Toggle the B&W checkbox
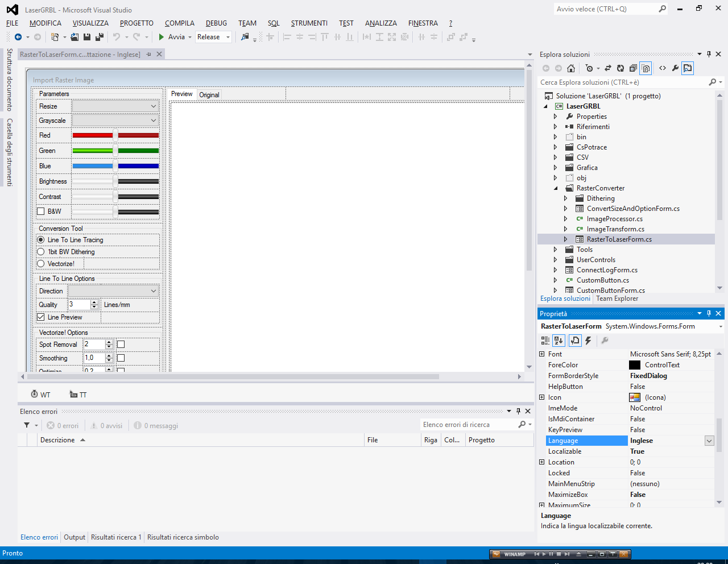 [41, 212]
